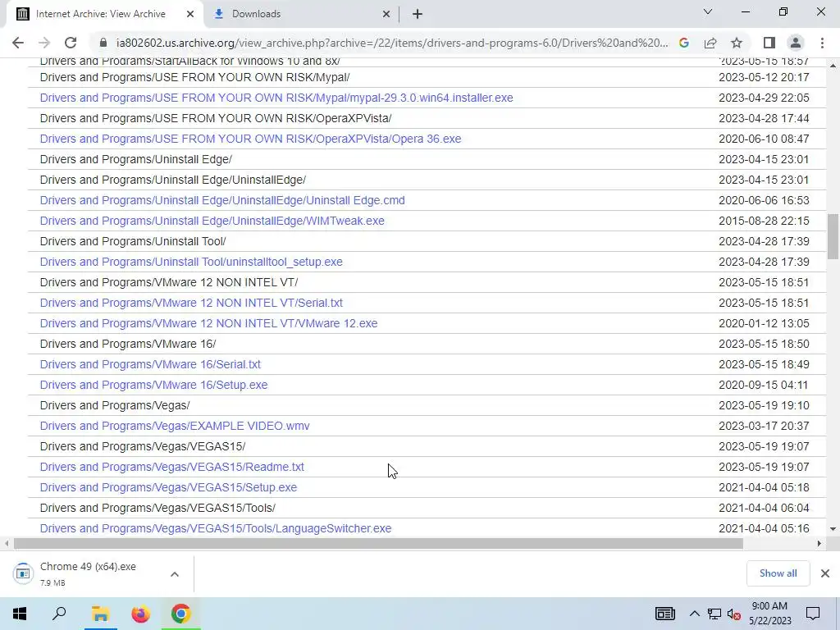This screenshot has width=840, height=630.
Task: Select date "2023-03-17 20:37"
Action: tap(764, 426)
